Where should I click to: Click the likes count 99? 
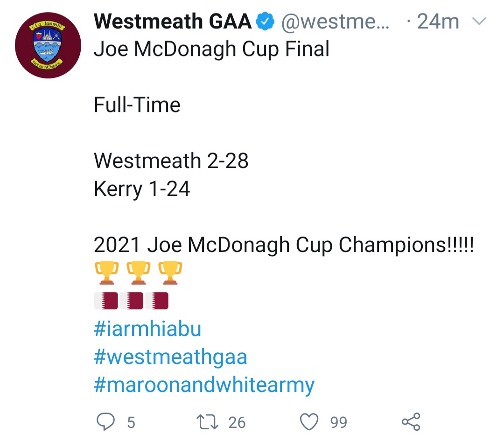tap(339, 422)
